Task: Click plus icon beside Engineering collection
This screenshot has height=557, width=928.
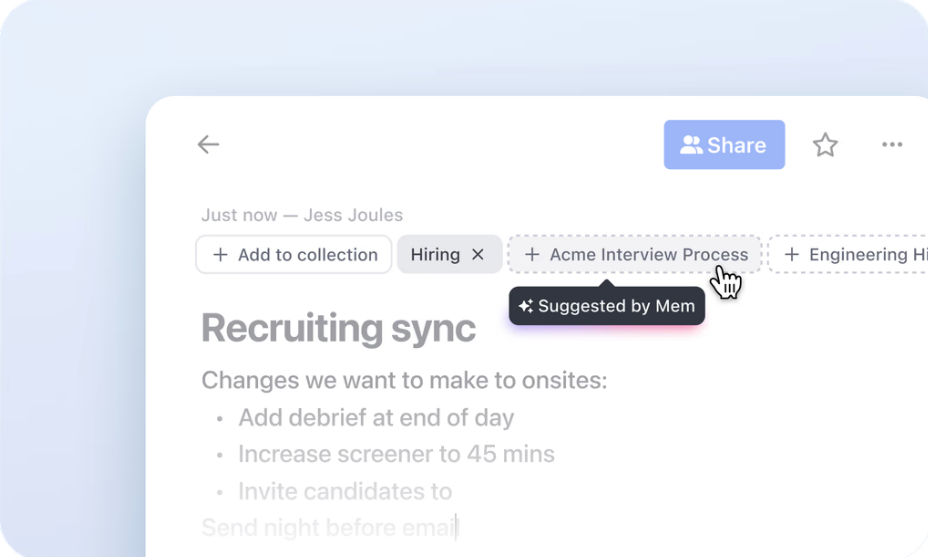Action: (x=791, y=255)
